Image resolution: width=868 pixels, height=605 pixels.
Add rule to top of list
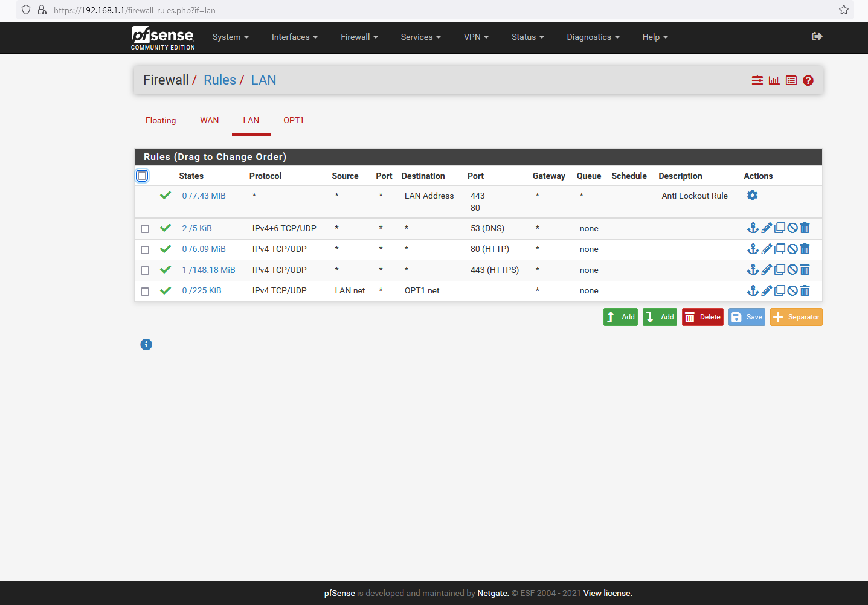tap(620, 317)
